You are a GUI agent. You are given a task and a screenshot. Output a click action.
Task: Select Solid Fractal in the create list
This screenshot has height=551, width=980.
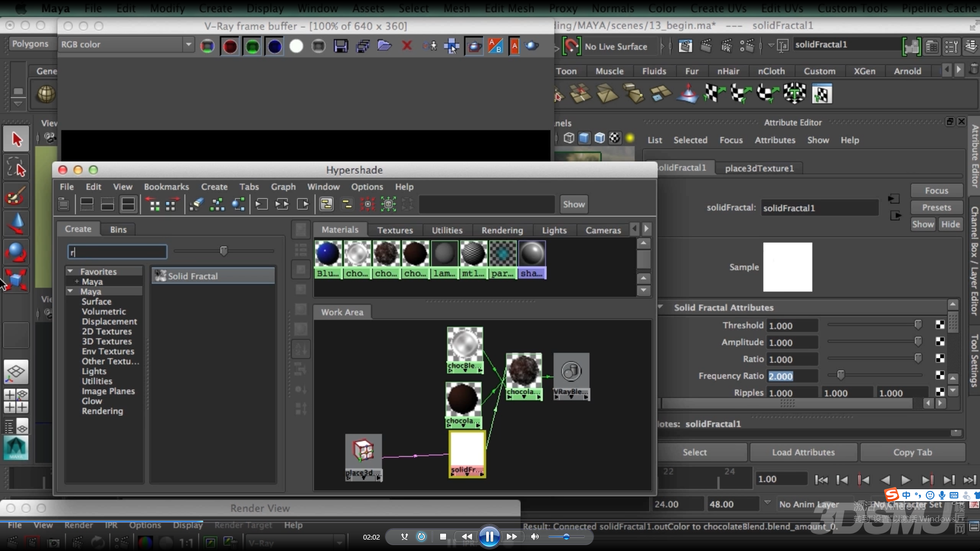[x=213, y=276]
